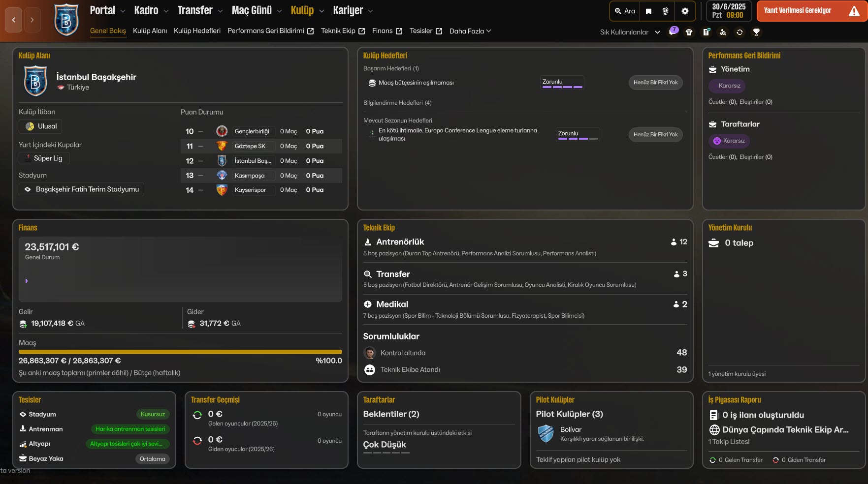Go back with the left arrow
868x484 pixels.
click(x=14, y=20)
